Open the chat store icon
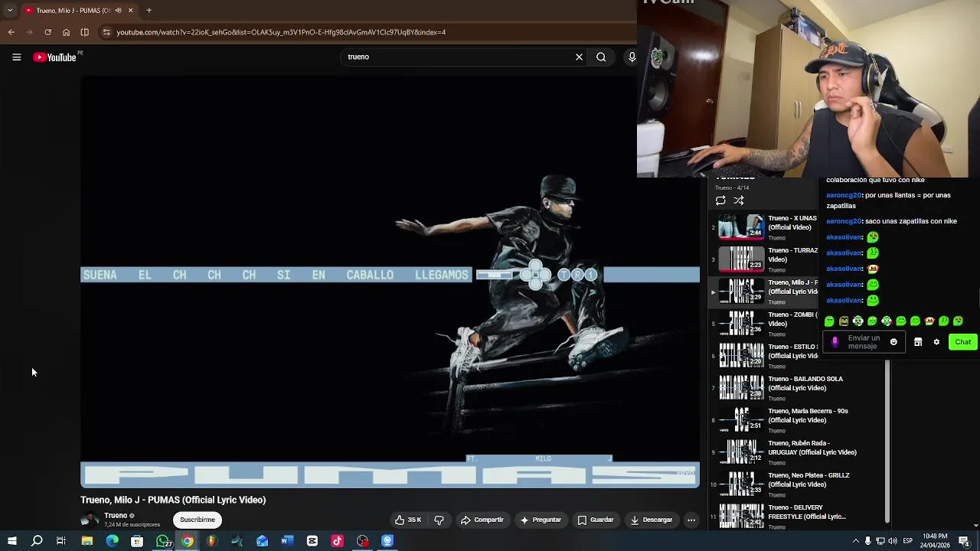 click(918, 342)
